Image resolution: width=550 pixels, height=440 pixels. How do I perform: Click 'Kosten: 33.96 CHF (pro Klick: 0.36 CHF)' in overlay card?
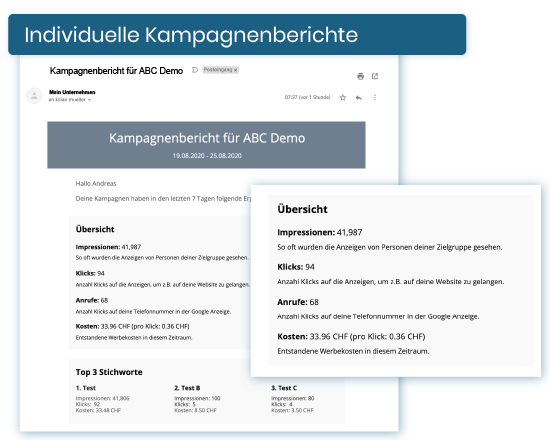[x=351, y=336]
